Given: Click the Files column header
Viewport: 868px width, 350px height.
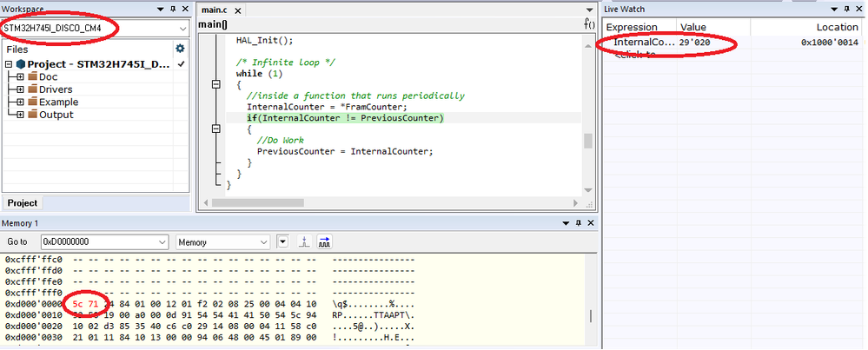Looking at the screenshot, I should tap(87, 50).
